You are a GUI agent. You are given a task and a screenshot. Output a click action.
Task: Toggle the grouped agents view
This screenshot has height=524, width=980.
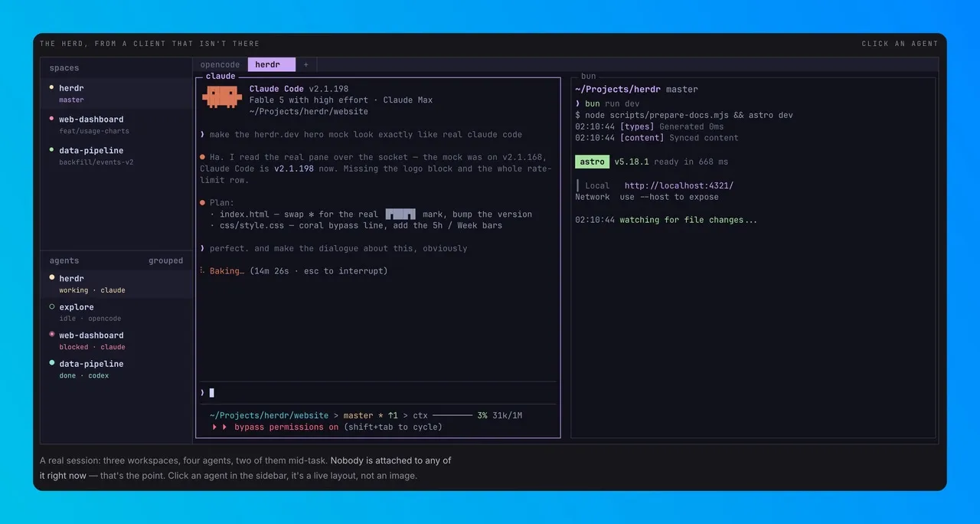click(x=166, y=260)
